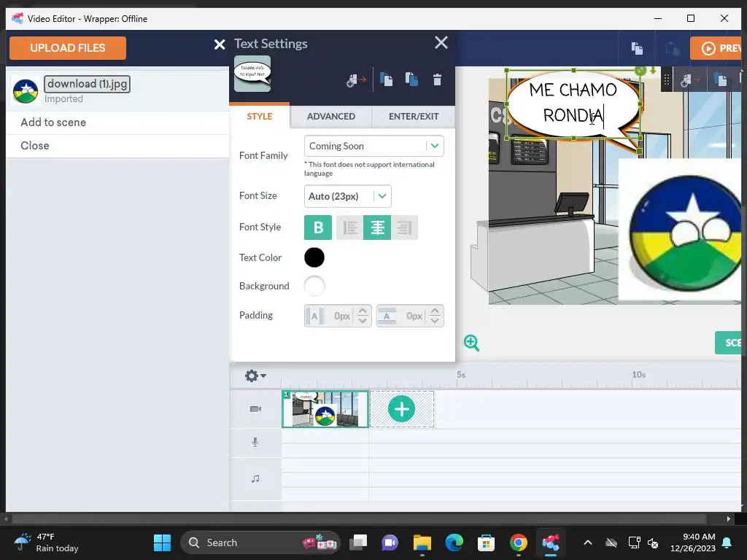Click the swap asset icon in Text Settings
747x560 pixels.
coord(356,80)
